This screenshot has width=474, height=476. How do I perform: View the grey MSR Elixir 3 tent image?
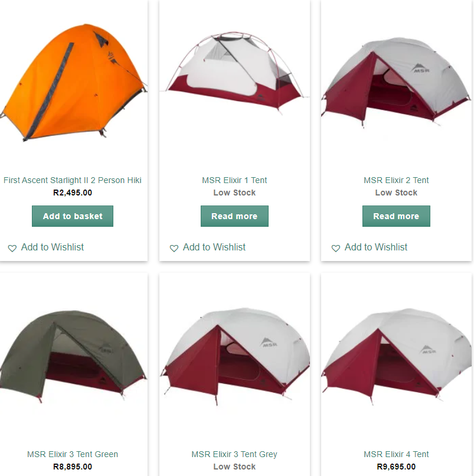(x=234, y=357)
